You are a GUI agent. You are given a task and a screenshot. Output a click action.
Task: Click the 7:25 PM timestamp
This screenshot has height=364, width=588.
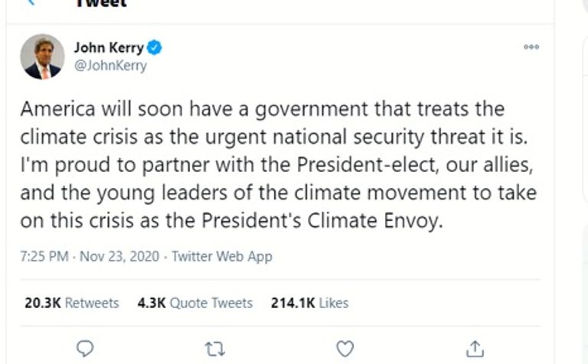(45, 257)
